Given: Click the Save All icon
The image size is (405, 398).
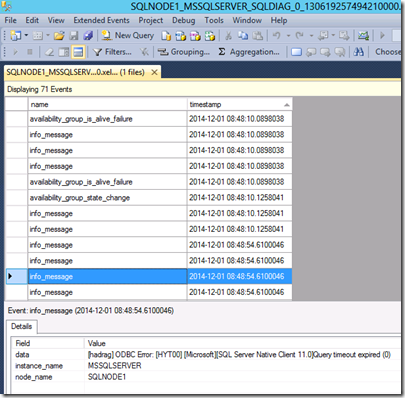Looking at the screenshot, I should coord(88,35).
